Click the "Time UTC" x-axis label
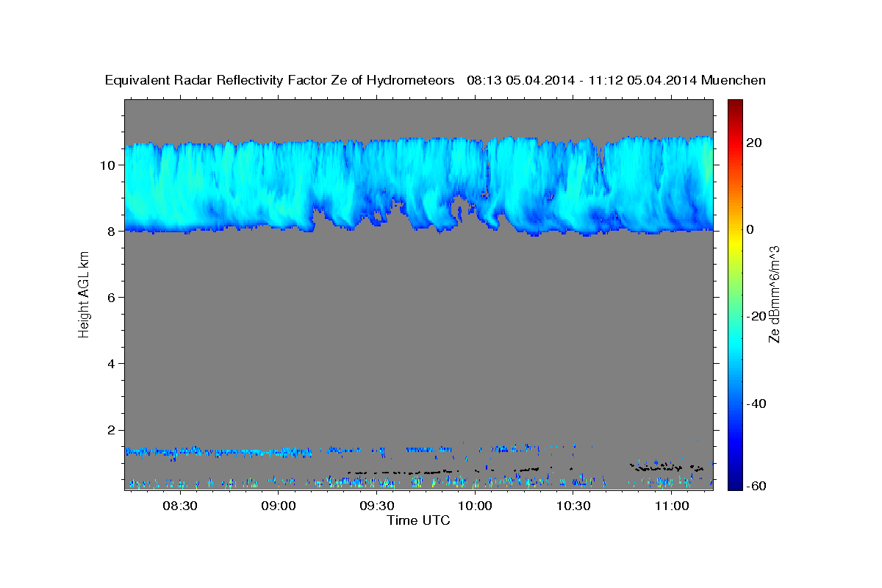The height and width of the screenshot is (588, 882). [x=418, y=520]
